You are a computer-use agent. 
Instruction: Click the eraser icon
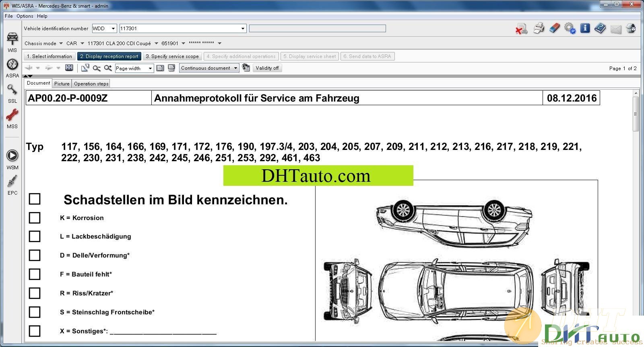pyautogui.click(x=555, y=28)
